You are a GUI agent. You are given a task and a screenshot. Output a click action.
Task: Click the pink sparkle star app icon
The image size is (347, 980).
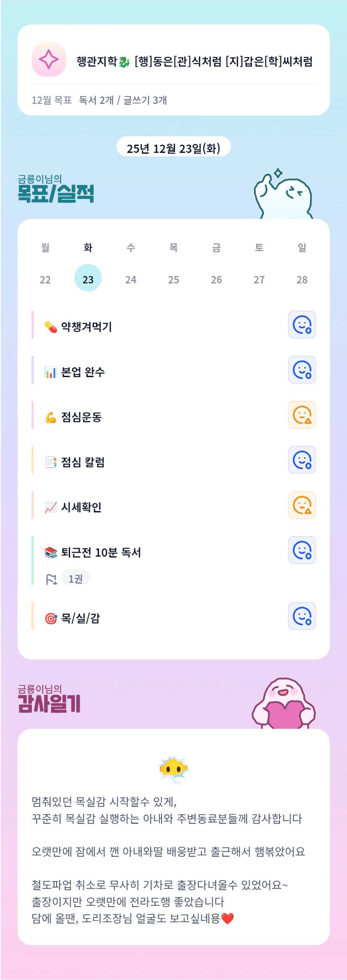point(49,59)
